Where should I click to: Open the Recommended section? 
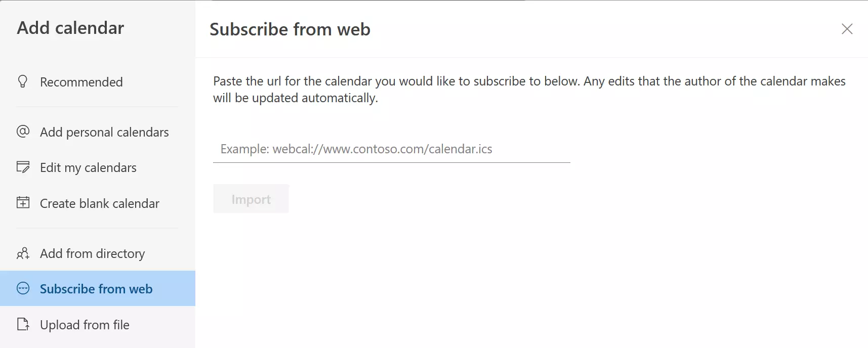click(81, 81)
